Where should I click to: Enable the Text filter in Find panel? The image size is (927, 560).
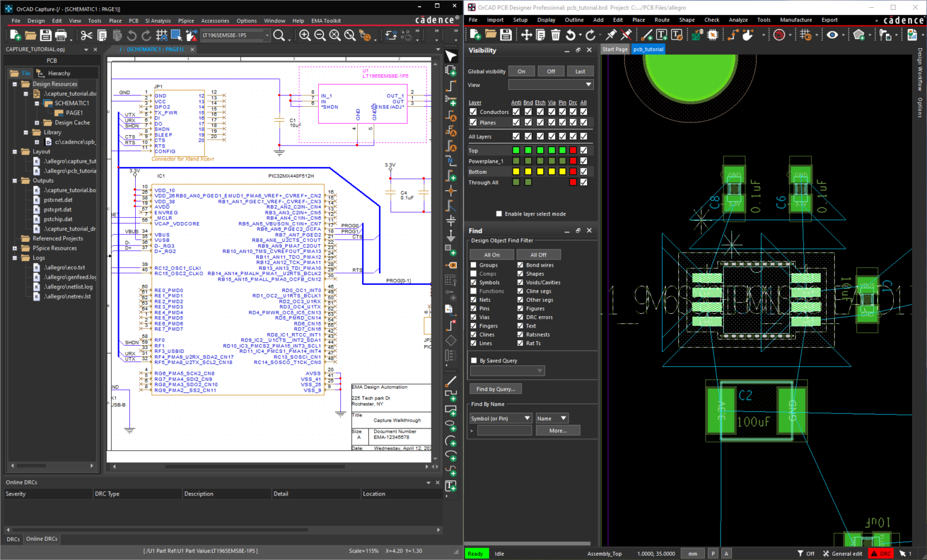tap(521, 325)
